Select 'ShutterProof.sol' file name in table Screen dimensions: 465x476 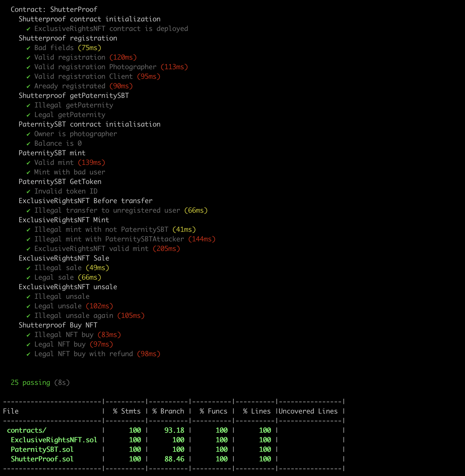[42, 459]
